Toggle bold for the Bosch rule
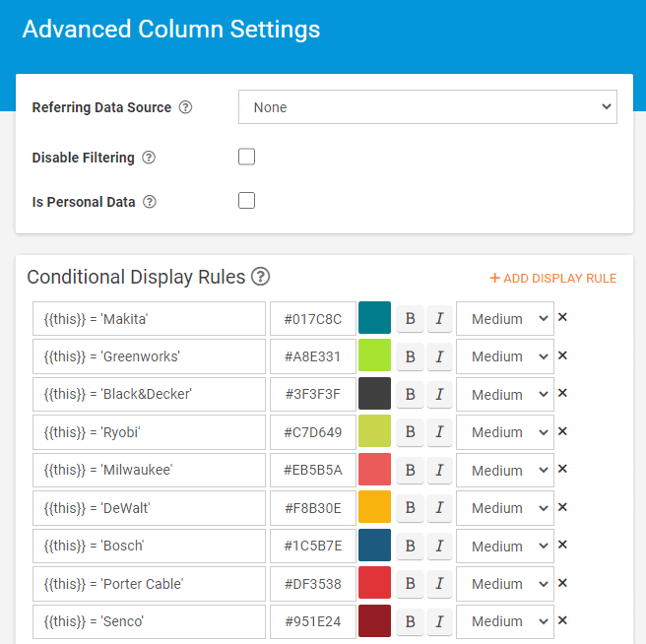The height and width of the screenshot is (644, 646). click(x=410, y=546)
